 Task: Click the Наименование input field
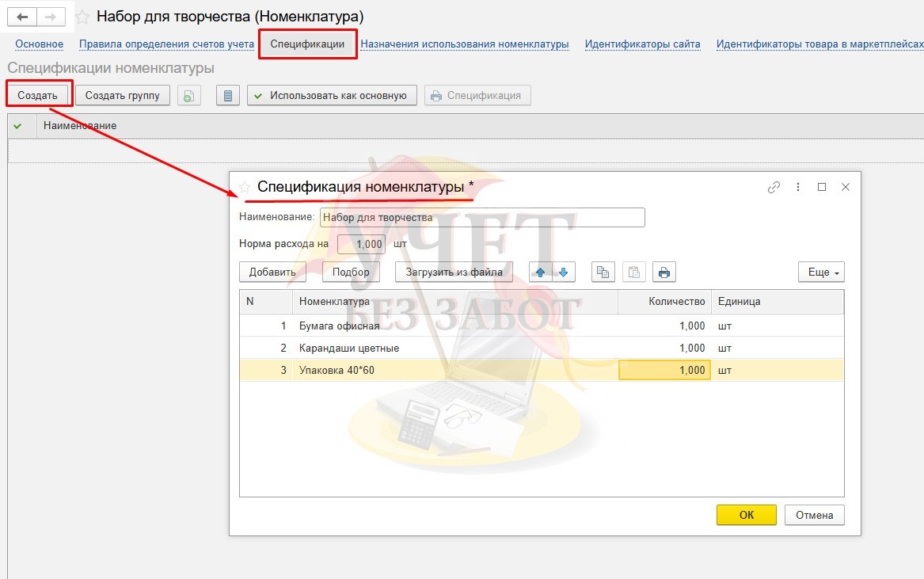[482, 218]
